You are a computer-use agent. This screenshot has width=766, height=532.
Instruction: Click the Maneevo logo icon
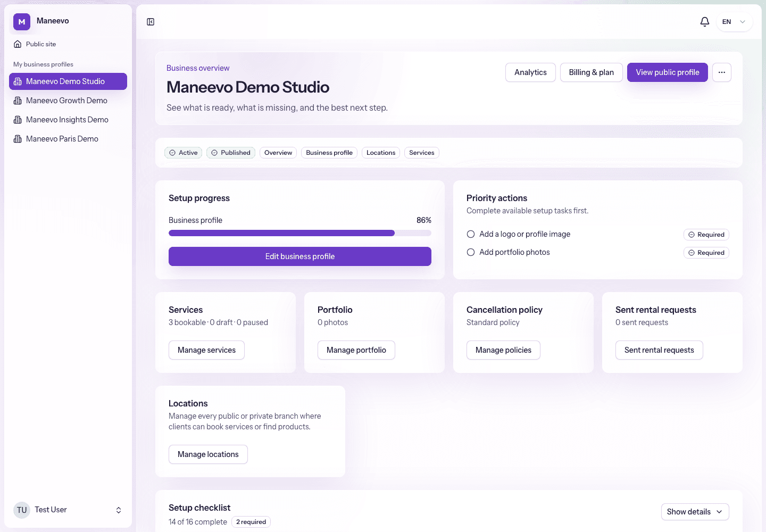(22, 22)
